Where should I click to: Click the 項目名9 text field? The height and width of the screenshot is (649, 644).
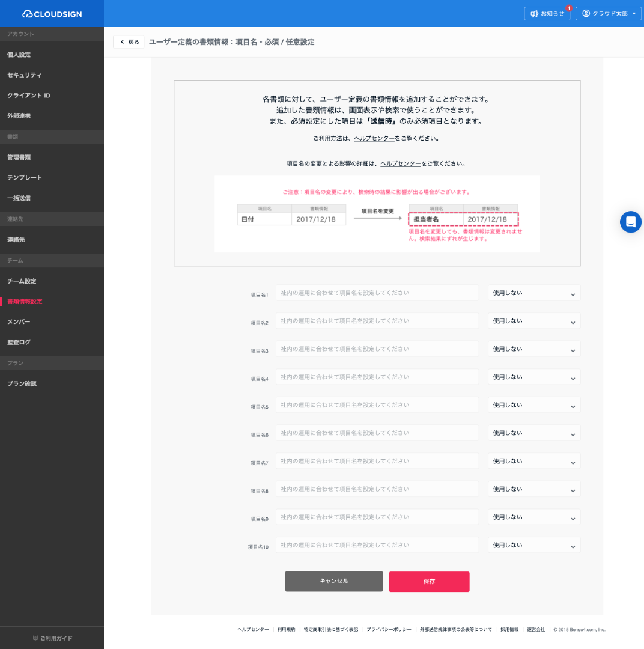coord(377,517)
